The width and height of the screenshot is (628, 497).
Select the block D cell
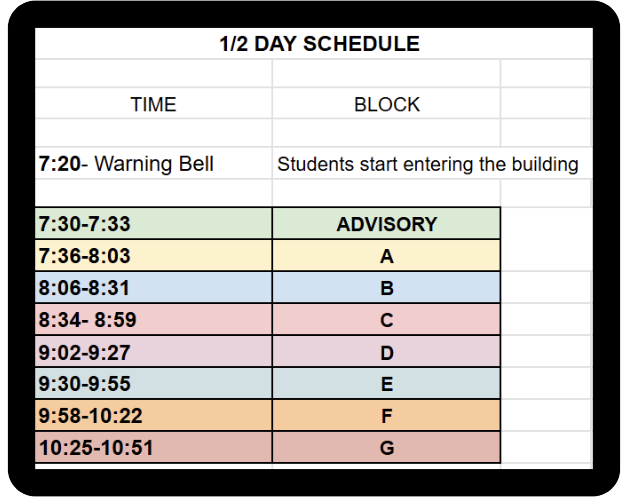click(386, 352)
